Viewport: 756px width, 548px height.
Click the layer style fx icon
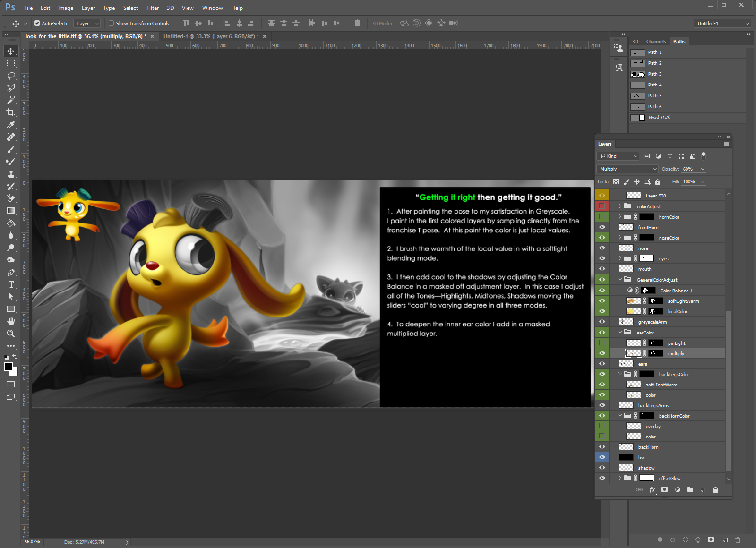click(652, 490)
